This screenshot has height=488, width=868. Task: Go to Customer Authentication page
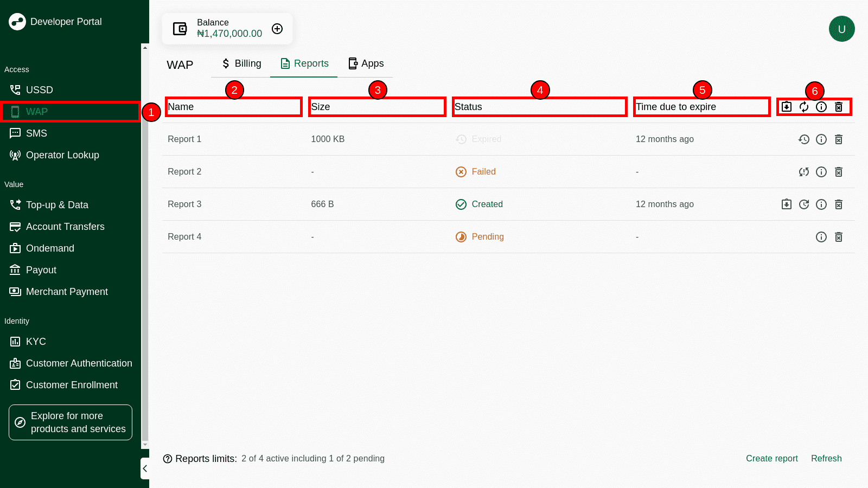(x=79, y=363)
